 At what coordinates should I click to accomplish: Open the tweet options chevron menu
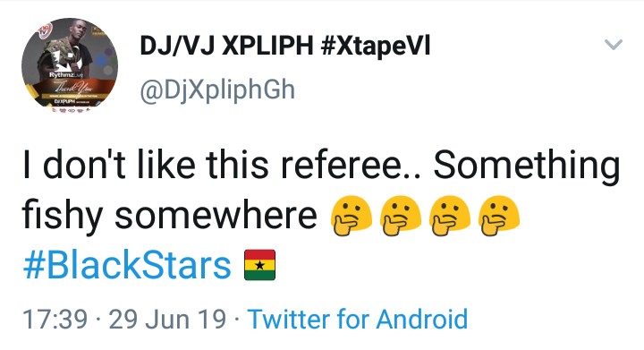(x=614, y=45)
